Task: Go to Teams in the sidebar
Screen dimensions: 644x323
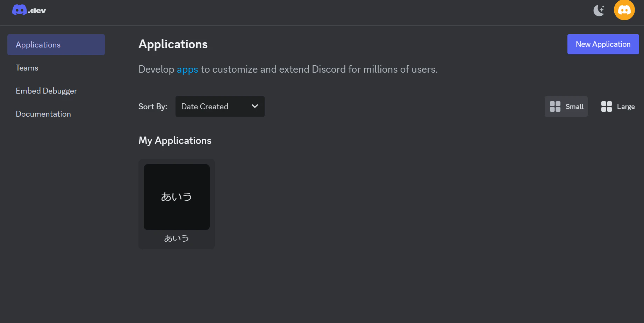Action: click(x=27, y=68)
